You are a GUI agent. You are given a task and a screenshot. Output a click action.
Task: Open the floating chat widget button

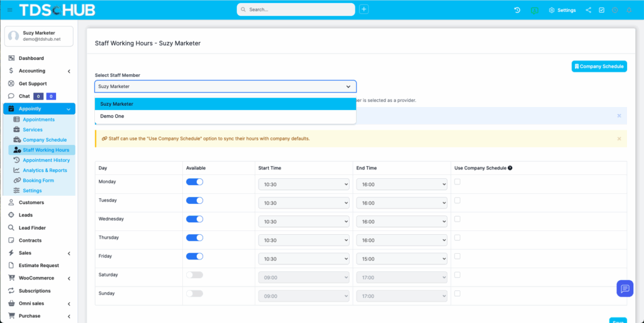625,288
